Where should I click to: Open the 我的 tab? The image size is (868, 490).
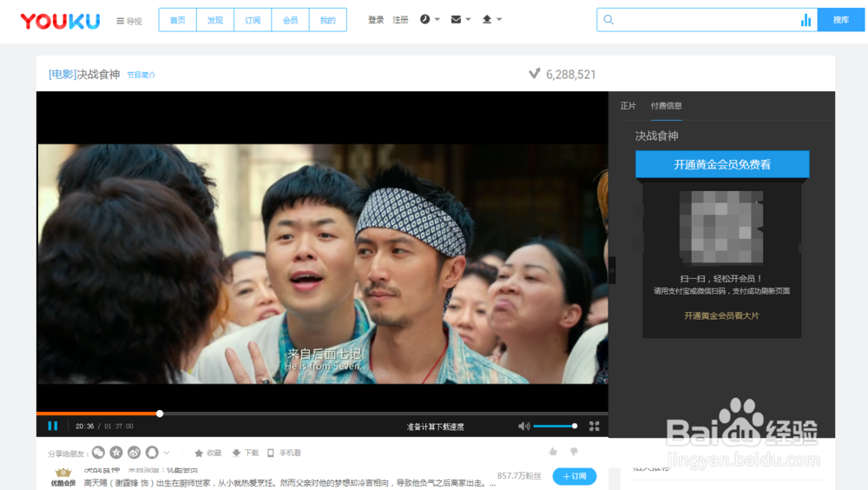[x=328, y=20]
